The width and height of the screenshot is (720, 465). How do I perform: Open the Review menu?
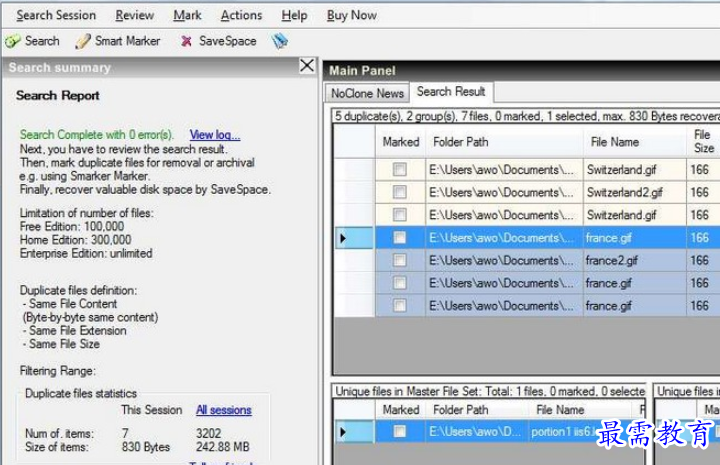click(135, 15)
